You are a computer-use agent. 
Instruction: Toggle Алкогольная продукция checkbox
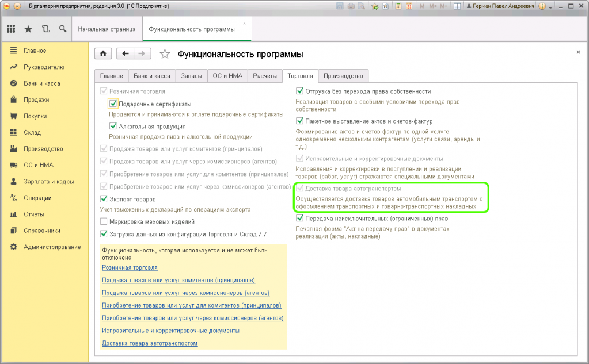[x=113, y=126]
